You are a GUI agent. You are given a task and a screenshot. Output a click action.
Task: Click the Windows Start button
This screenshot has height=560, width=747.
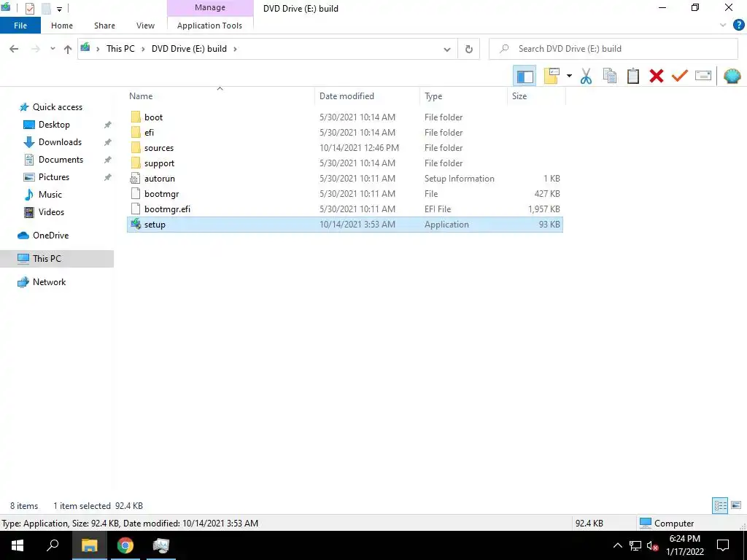18,545
